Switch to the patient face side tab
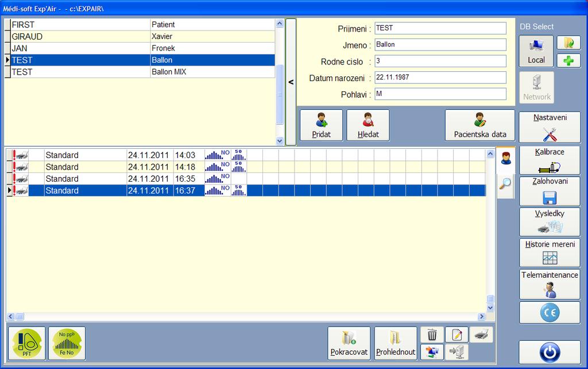588x369 pixels. tap(506, 158)
